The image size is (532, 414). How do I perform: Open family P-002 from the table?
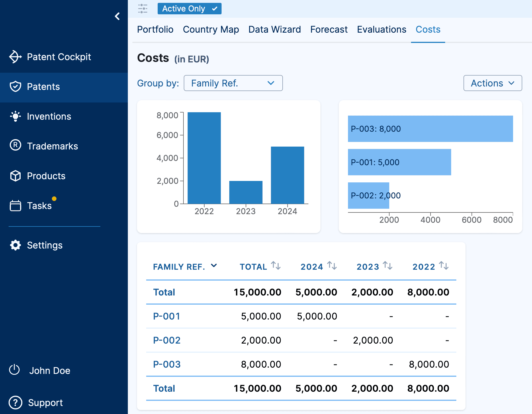coord(167,340)
